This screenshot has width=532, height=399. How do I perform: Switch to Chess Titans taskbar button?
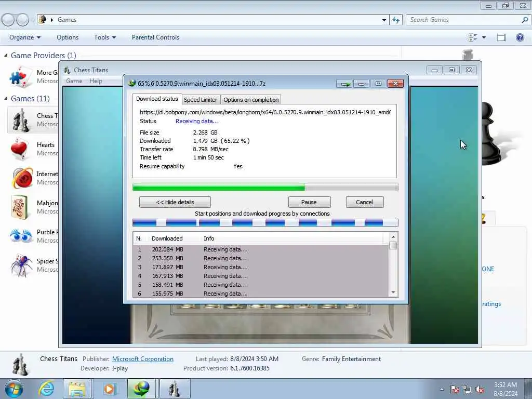[x=175, y=389]
